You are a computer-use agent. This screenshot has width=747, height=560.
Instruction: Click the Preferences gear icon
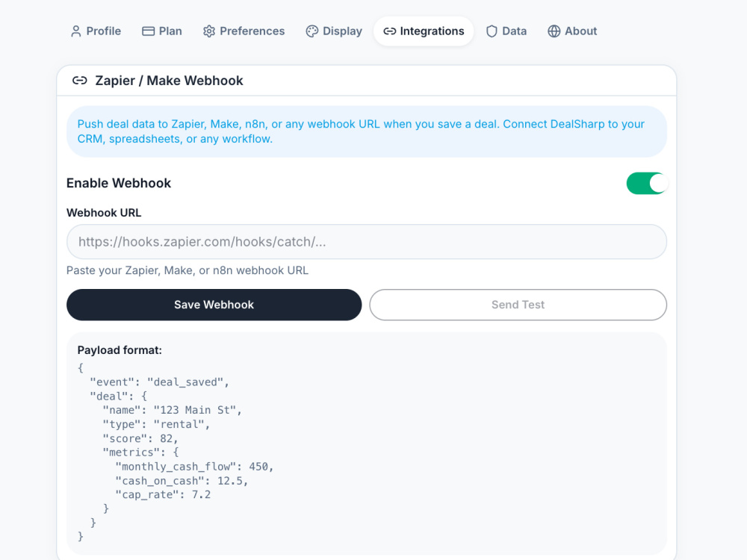208,31
